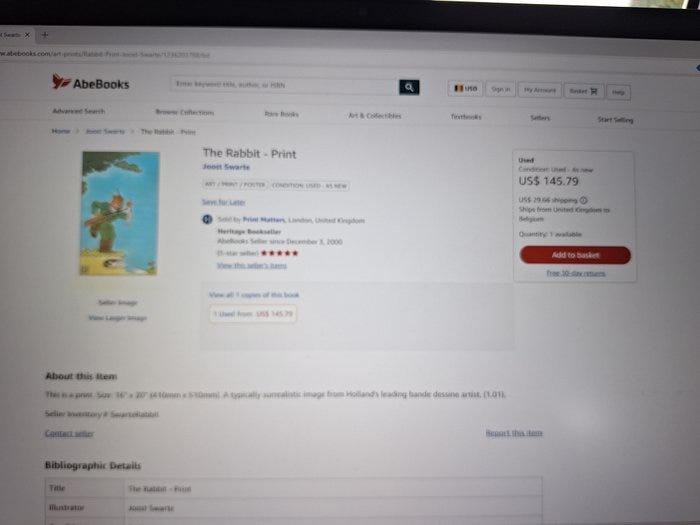Open the Joost Swarte author link
The width and height of the screenshot is (700, 525).
coord(226,167)
